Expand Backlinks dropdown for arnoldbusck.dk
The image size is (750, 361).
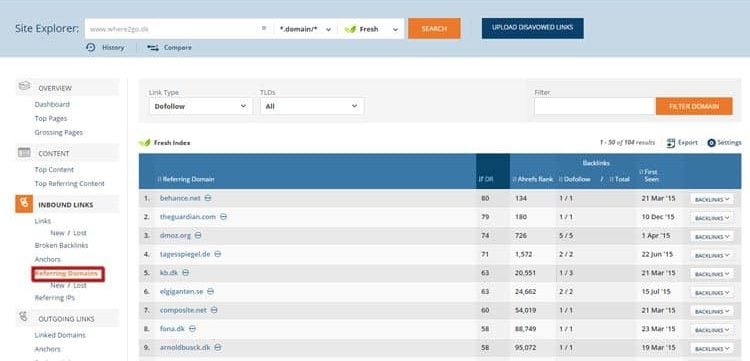click(712, 348)
